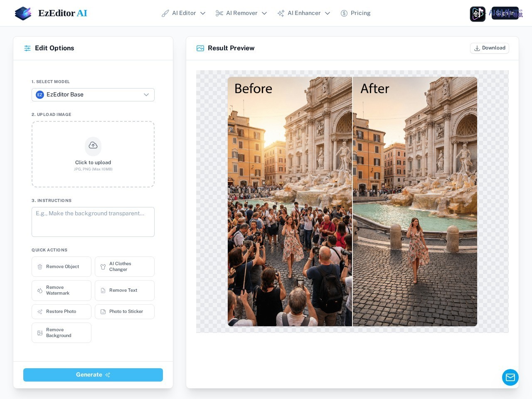The width and height of the screenshot is (532, 399).
Task: Click the Remove Background image icon
Action: pyautogui.click(x=40, y=333)
